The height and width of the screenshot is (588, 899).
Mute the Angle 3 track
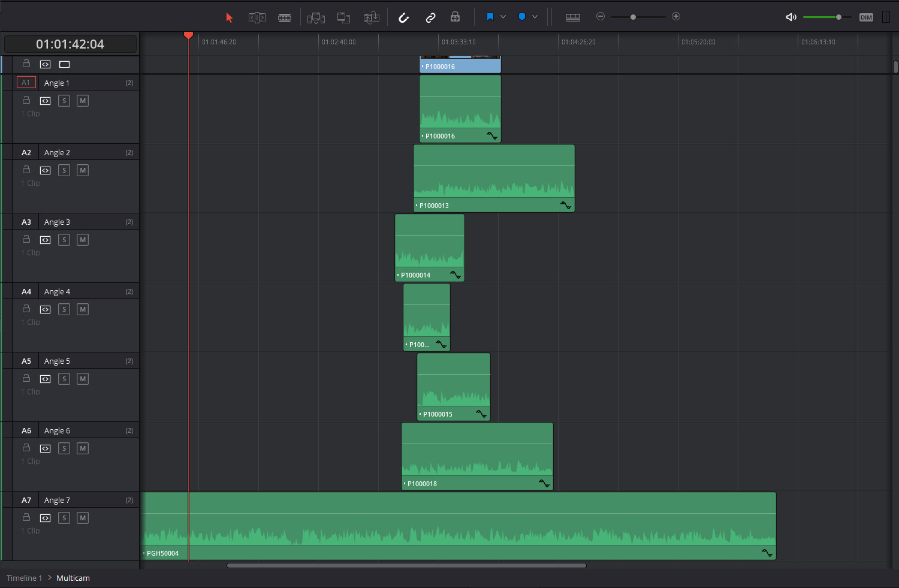click(x=83, y=240)
